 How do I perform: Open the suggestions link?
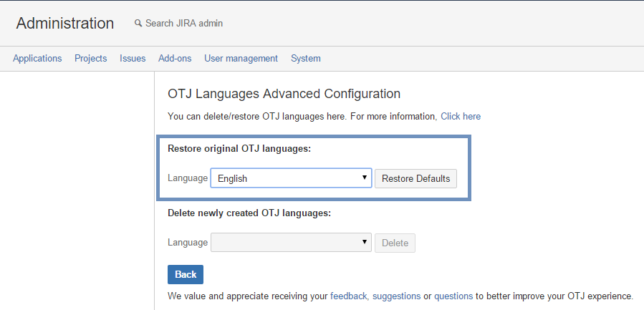pos(396,296)
